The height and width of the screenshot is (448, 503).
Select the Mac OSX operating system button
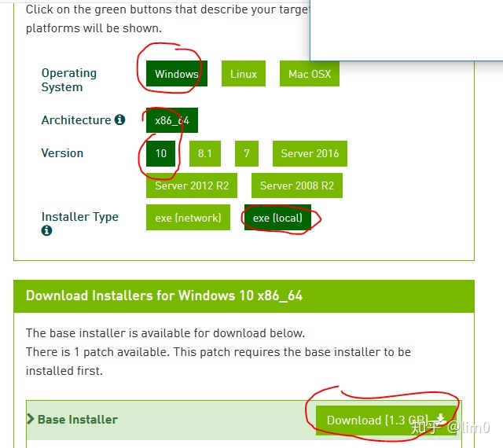pyautogui.click(x=309, y=74)
